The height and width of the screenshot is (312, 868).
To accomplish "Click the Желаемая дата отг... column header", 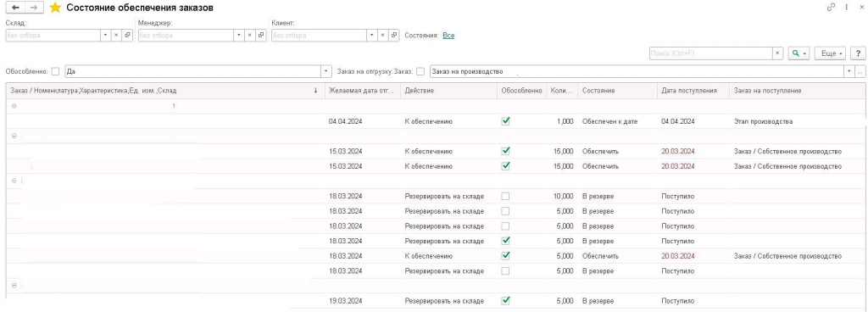I will [x=362, y=91].
